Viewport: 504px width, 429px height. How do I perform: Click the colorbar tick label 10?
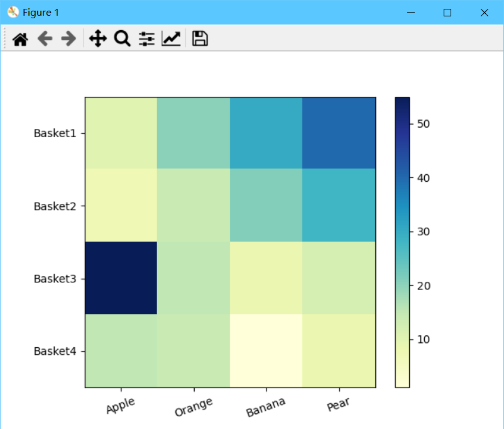pos(424,340)
